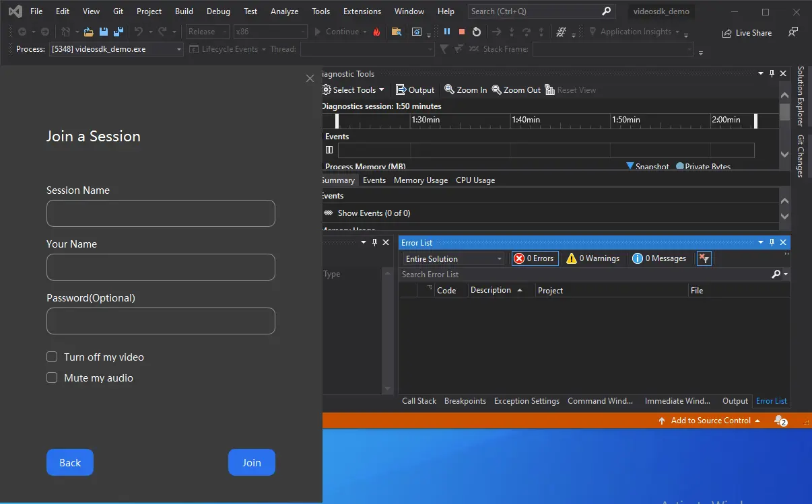This screenshot has height=504, width=812.
Task: Open notifications from the bell icon
Action: (x=780, y=421)
